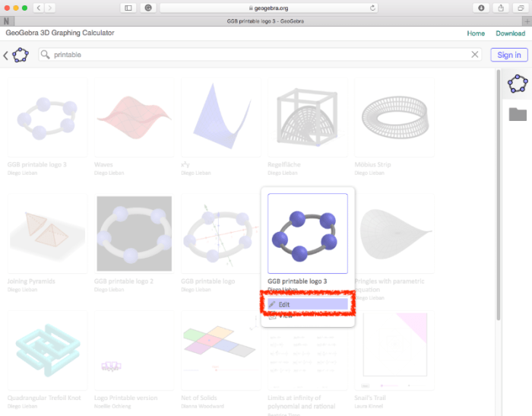The height and width of the screenshot is (416, 532).
Task: Open the Quadrangular Trefoil Knot thumbnail
Action: coord(47,350)
